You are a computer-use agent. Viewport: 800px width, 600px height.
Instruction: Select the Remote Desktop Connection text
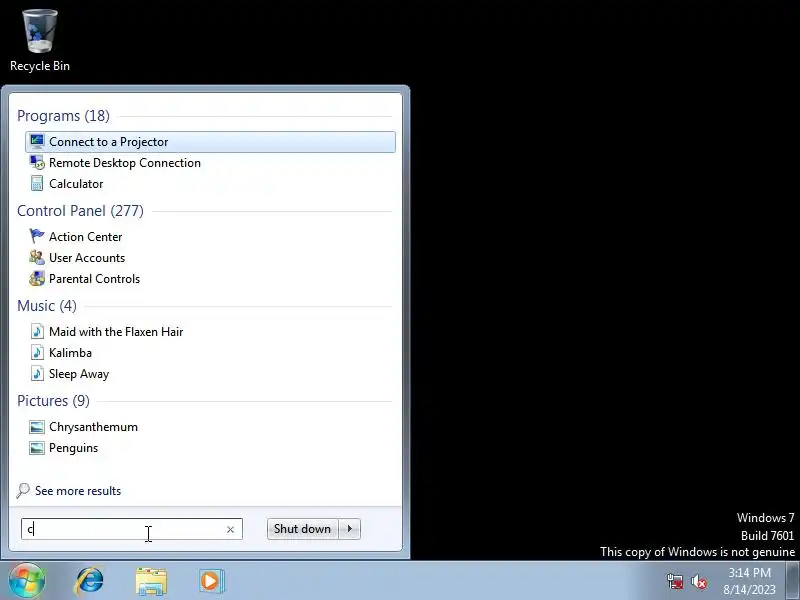pyautogui.click(x=125, y=163)
